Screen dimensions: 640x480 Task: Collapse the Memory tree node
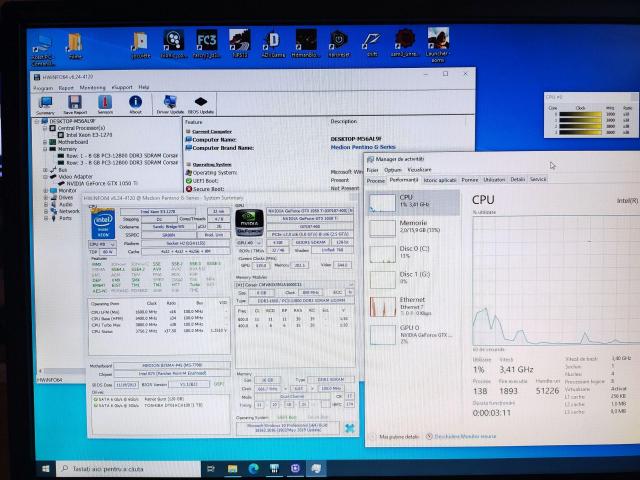coord(45,149)
